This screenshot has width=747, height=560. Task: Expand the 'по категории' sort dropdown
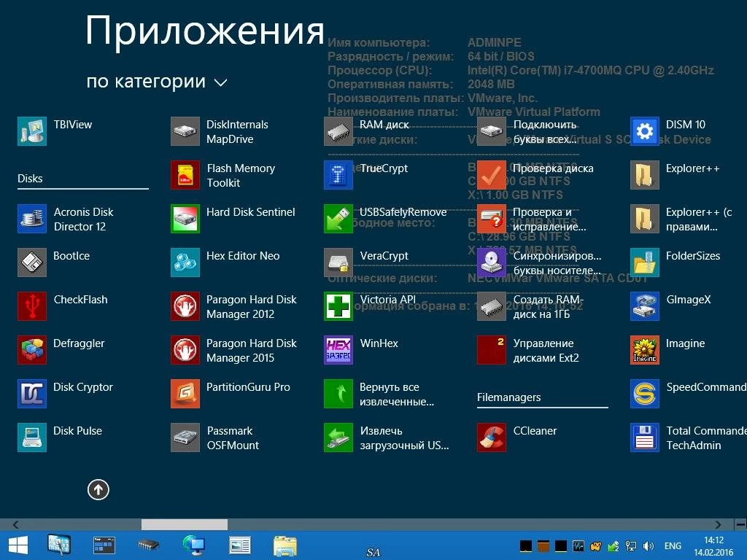coord(157,82)
